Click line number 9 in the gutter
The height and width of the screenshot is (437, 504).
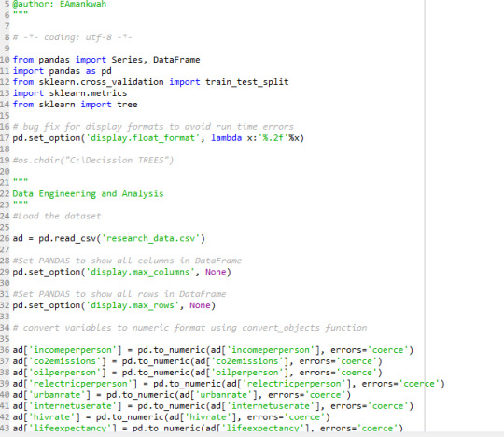point(7,49)
